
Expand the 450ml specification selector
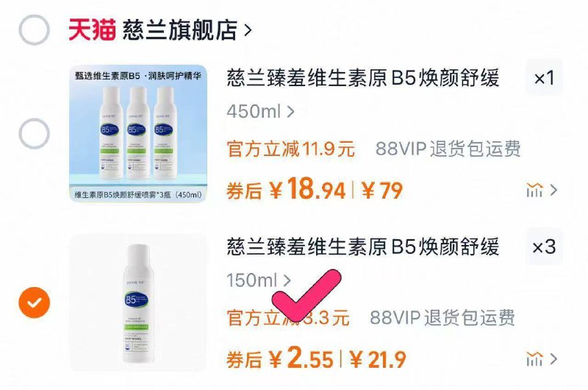tap(261, 112)
